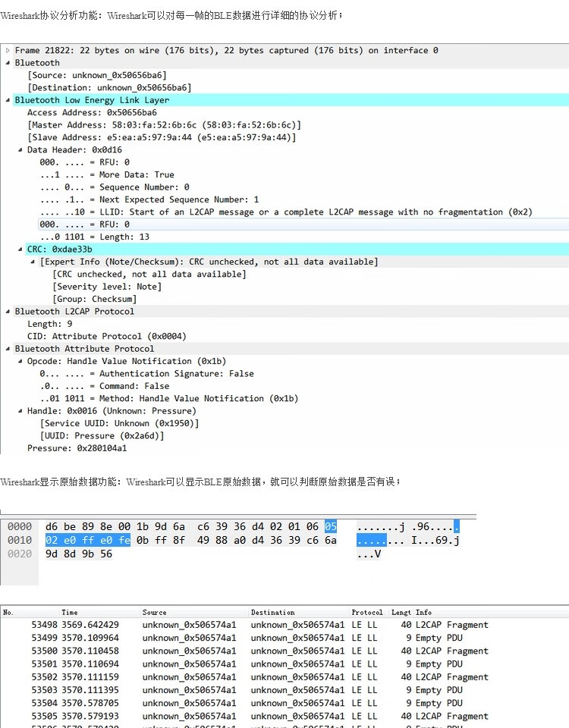
Task: Collapse the Data Header 0x0d16 node
Action: pyautogui.click(x=20, y=150)
